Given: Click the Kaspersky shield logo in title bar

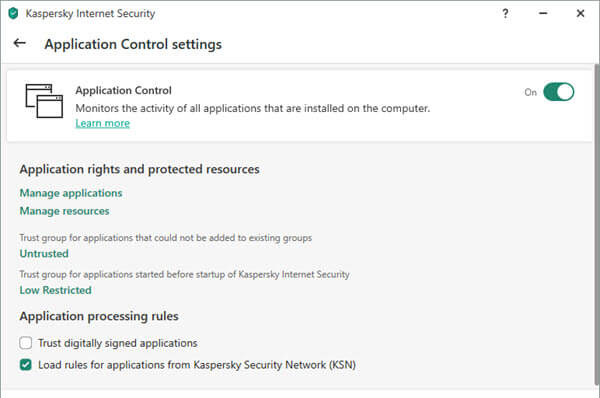Looking at the screenshot, I should [x=13, y=13].
